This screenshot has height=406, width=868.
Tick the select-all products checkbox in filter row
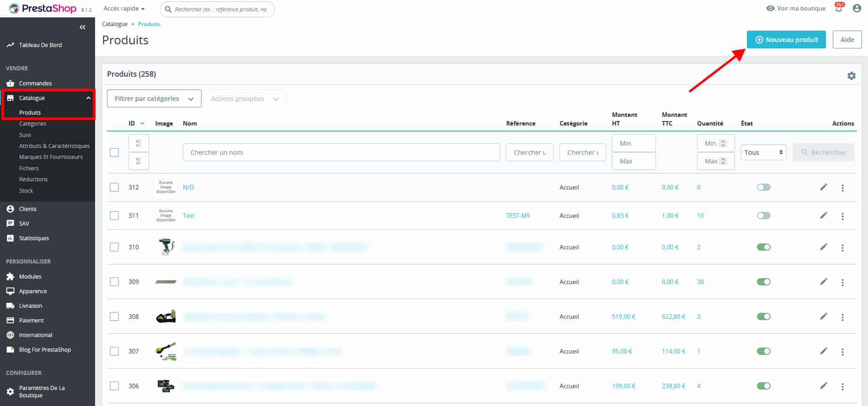point(114,153)
